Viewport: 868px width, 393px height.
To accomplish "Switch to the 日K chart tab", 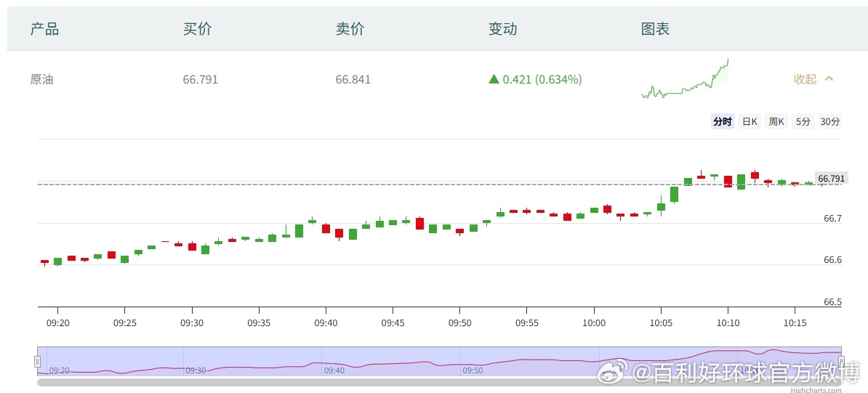I will pos(750,122).
